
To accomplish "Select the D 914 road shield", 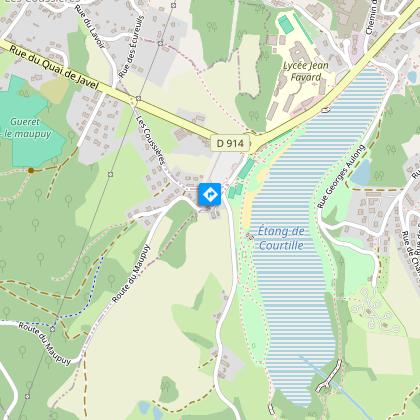I will [x=230, y=143].
